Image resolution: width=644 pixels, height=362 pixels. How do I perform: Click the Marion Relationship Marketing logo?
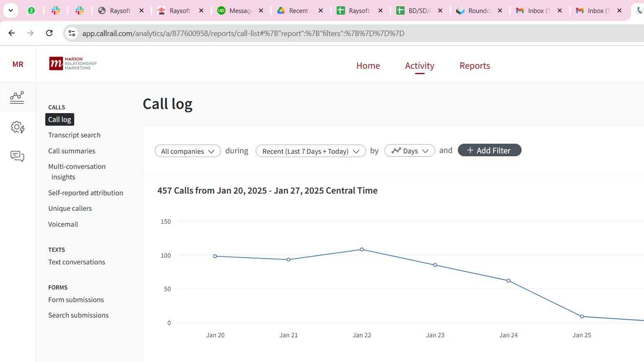tap(73, 64)
